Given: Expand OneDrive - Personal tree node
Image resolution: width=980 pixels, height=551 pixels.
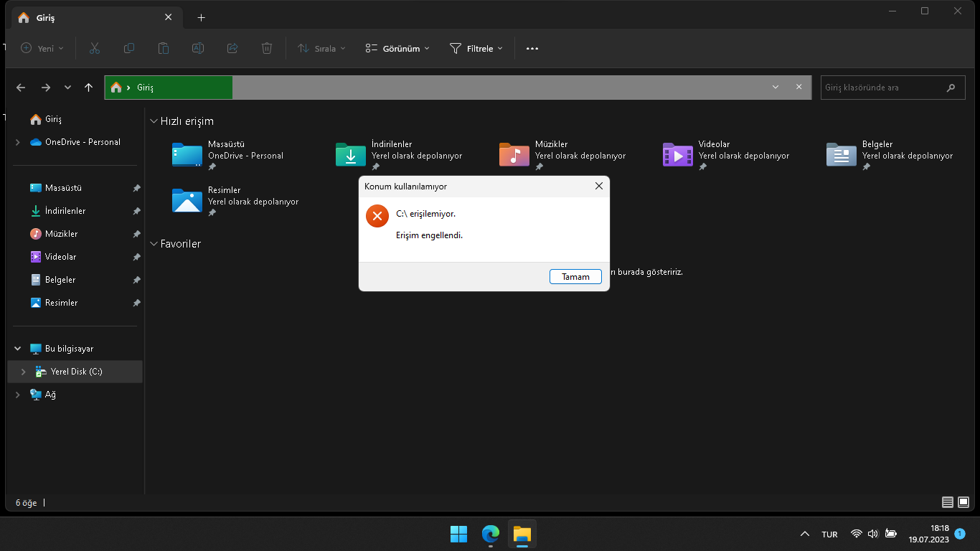Looking at the screenshot, I should 17,142.
